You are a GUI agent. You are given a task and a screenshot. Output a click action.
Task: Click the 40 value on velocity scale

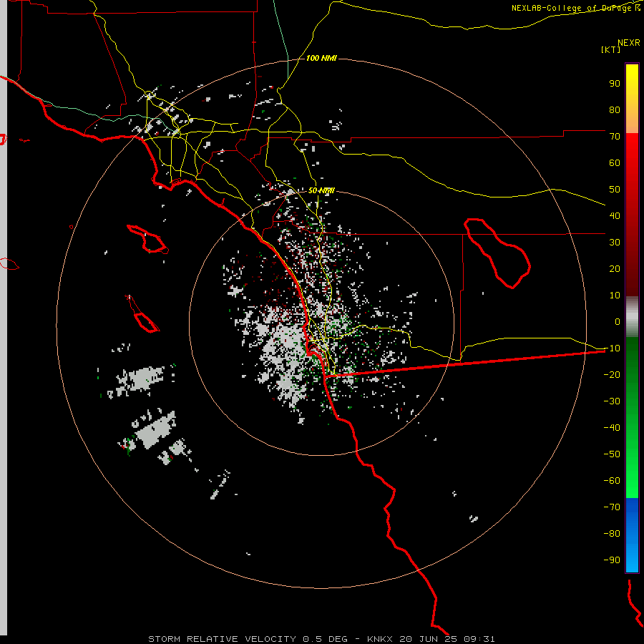pos(615,216)
